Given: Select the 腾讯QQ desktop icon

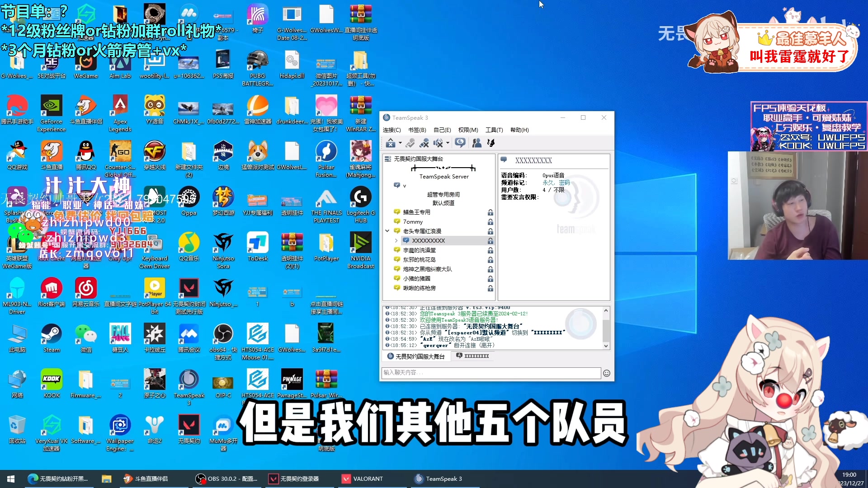Looking at the screenshot, I should 86,155.
